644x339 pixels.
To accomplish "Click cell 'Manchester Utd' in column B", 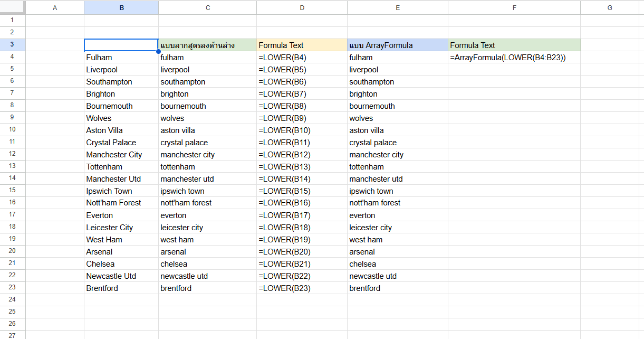I will point(121,178).
